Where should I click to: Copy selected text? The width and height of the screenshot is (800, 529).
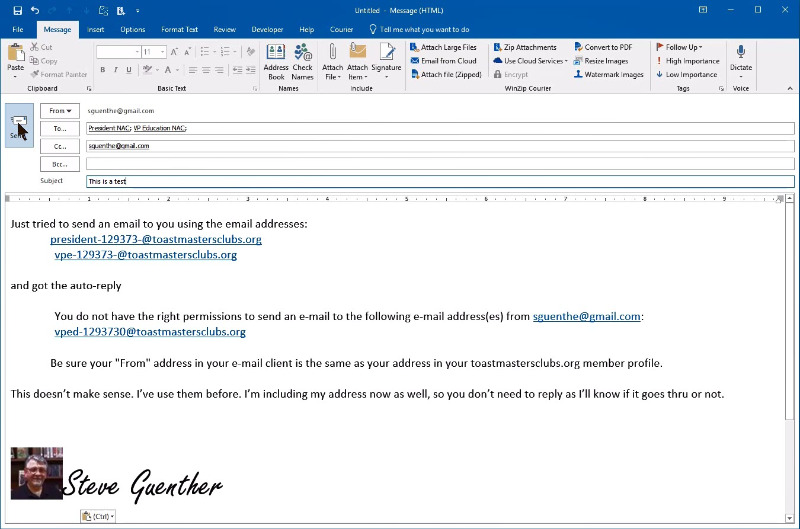[43, 61]
